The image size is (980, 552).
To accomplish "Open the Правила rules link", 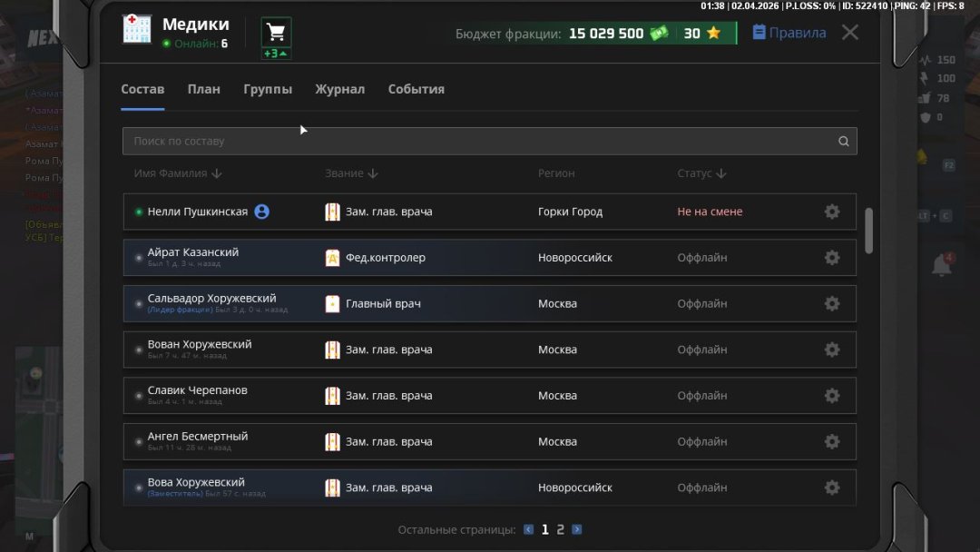I will pos(789,33).
